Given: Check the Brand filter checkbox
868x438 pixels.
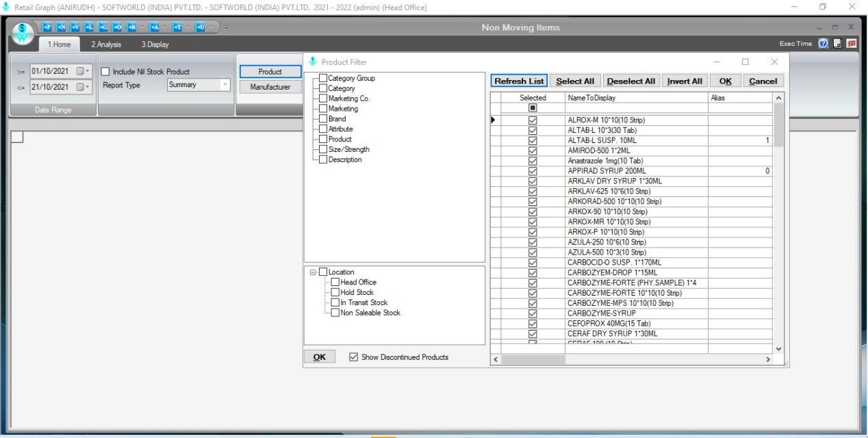Looking at the screenshot, I should tap(324, 118).
